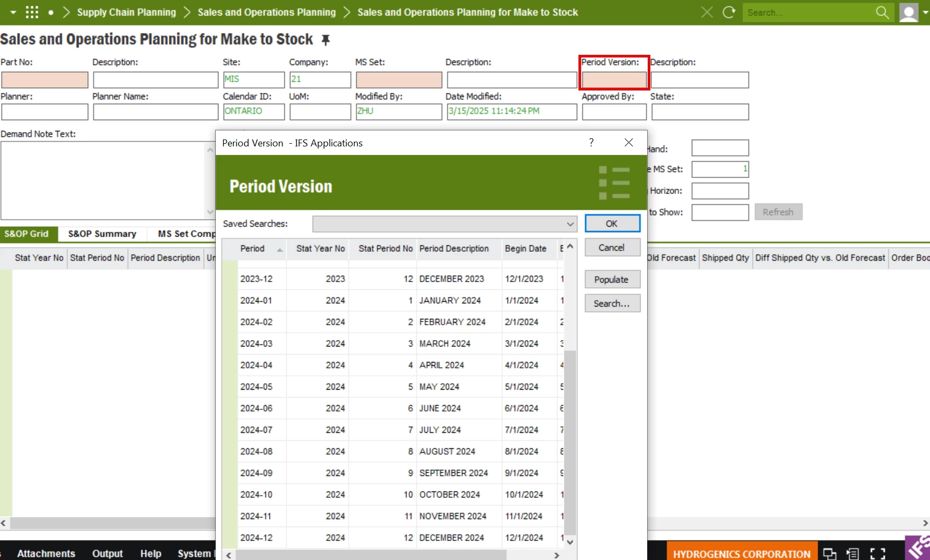
Task: Click the IFS logo in the corner
Action: (918, 548)
